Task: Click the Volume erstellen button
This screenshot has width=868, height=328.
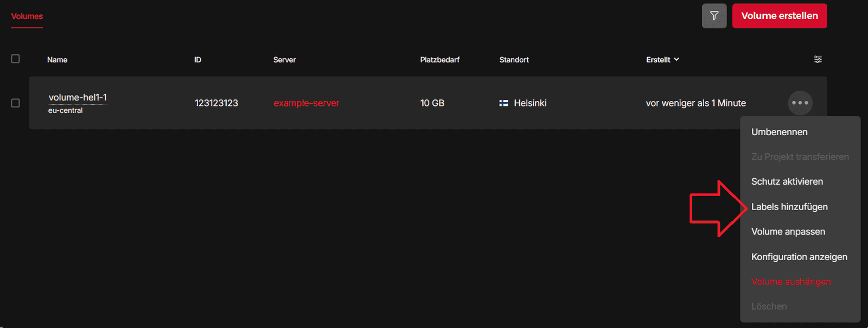Action: click(780, 16)
